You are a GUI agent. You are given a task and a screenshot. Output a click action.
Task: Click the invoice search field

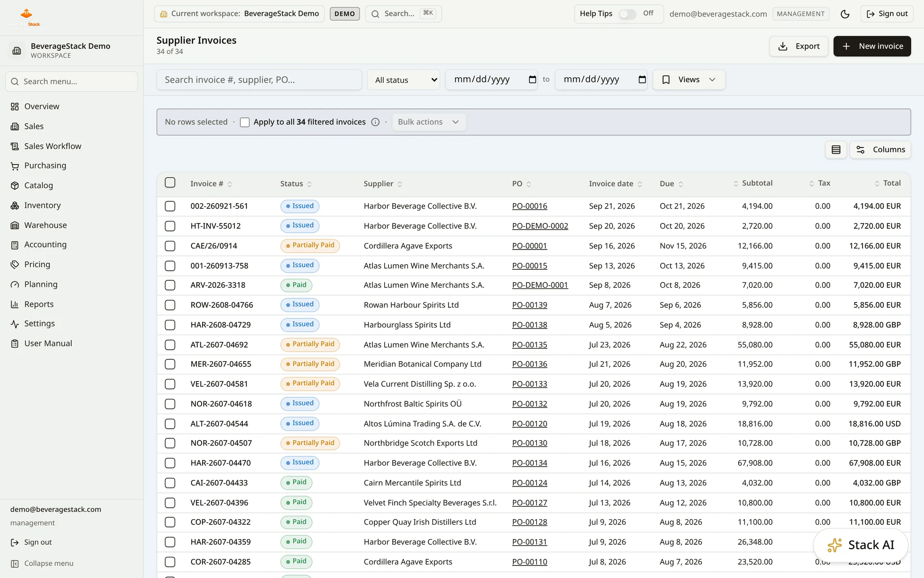tap(259, 80)
